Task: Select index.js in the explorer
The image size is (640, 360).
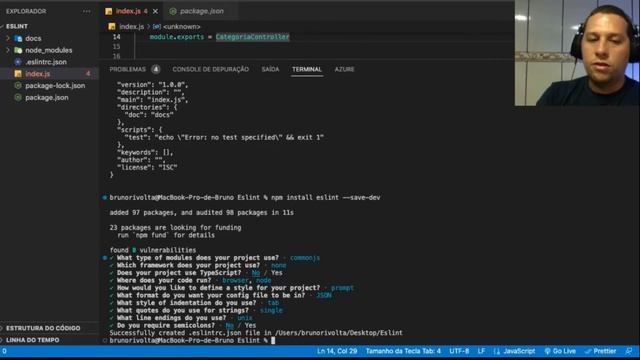Action: pyautogui.click(x=38, y=74)
